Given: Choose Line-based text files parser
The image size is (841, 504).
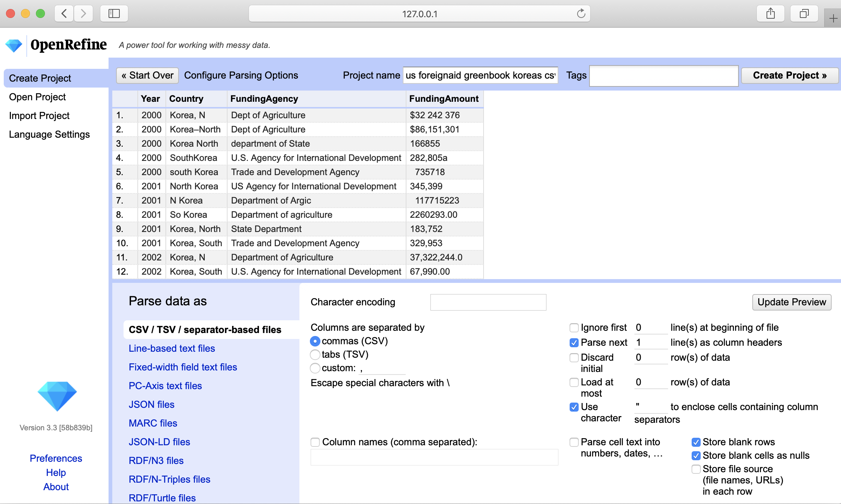Looking at the screenshot, I should pyautogui.click(x=172, y=348).
